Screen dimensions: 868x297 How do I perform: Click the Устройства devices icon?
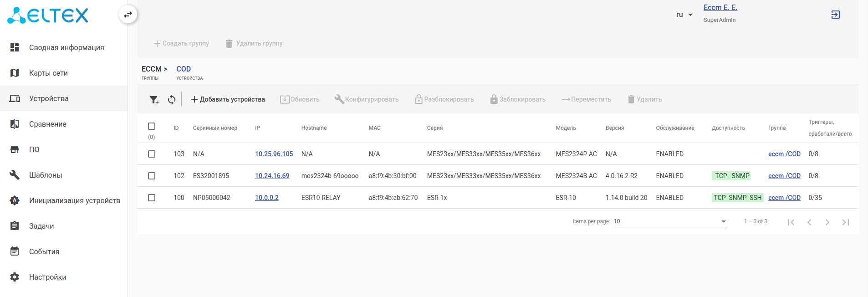[15, 98]
